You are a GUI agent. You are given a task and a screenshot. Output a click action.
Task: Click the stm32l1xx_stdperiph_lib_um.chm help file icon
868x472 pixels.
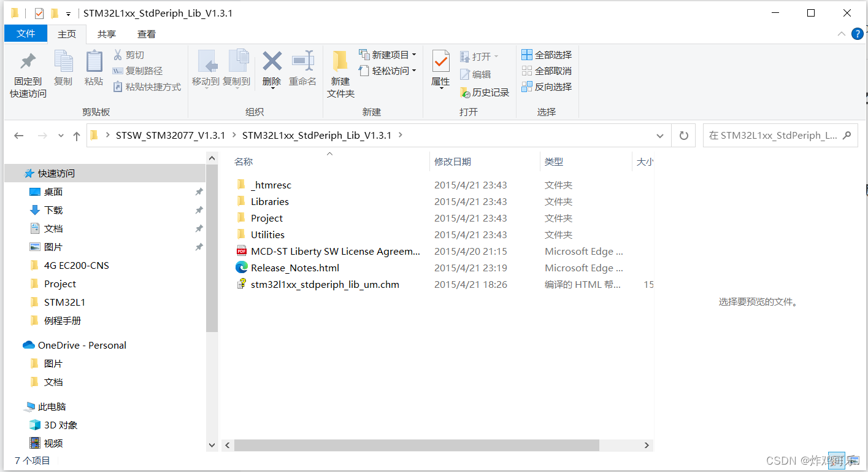point(241,284)
